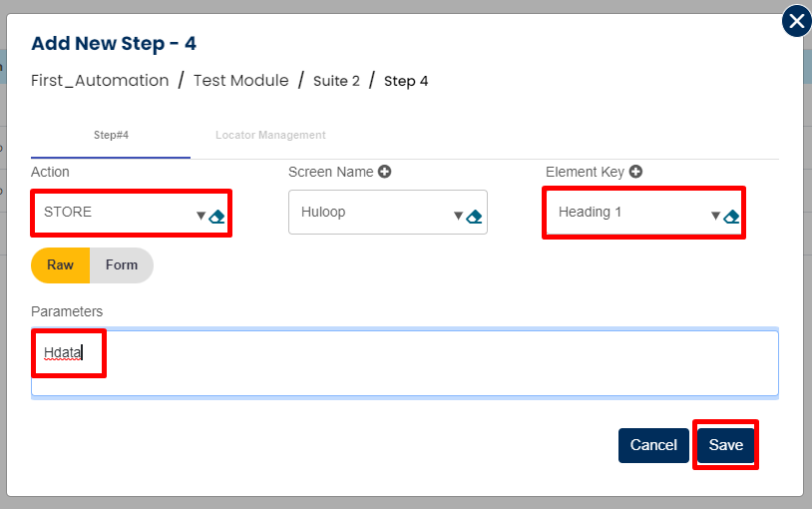Clear the Element Key eraser icon

coord(731,217)
